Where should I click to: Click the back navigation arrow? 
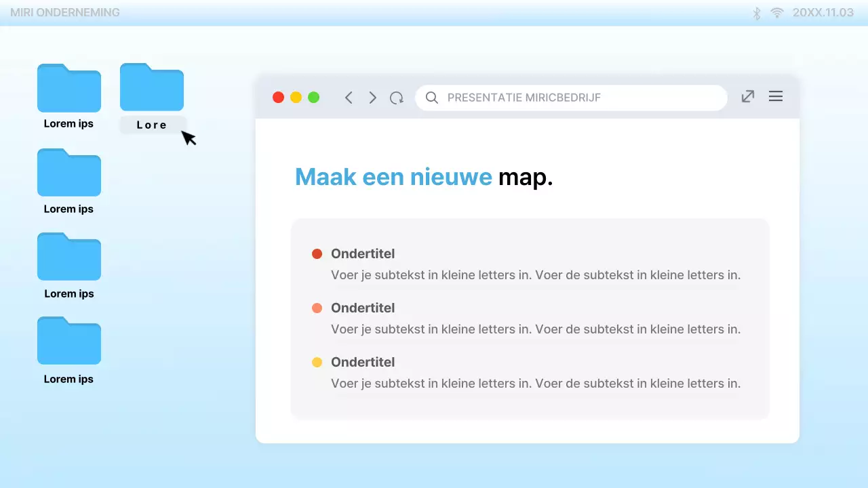coord(349,98)
